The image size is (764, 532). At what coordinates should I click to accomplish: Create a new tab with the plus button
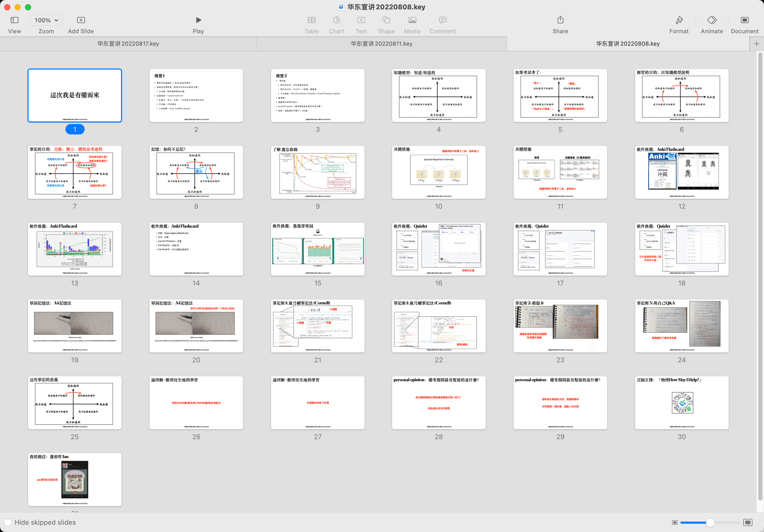click(757, 44)
